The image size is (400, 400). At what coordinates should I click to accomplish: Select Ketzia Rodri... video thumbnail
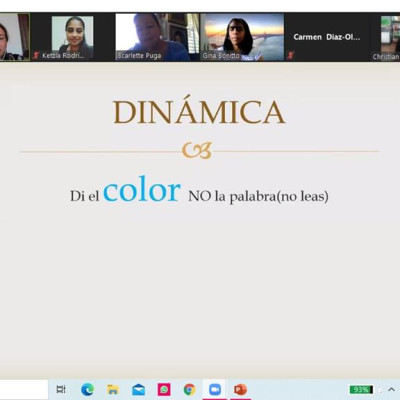(x=72, y=37)
